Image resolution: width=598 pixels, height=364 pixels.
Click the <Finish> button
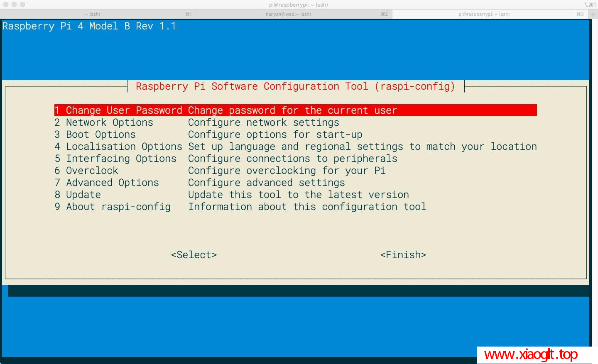pyautogui.click(x=403, y=255)
